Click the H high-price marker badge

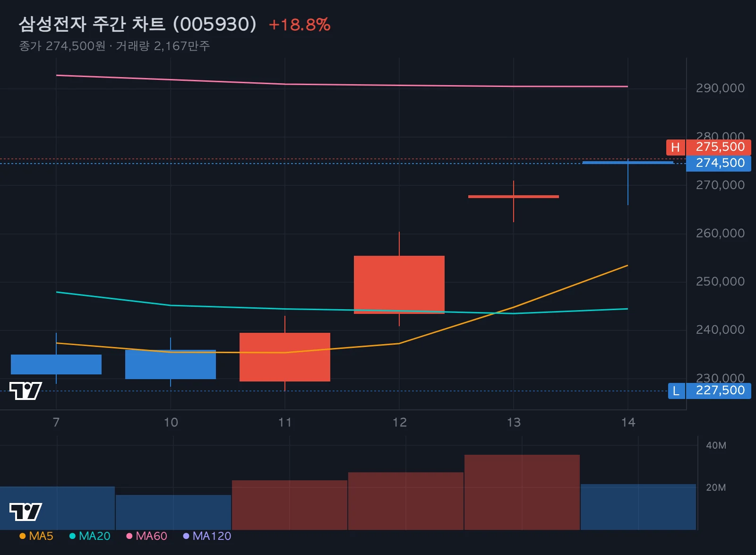tap(676, 147)
